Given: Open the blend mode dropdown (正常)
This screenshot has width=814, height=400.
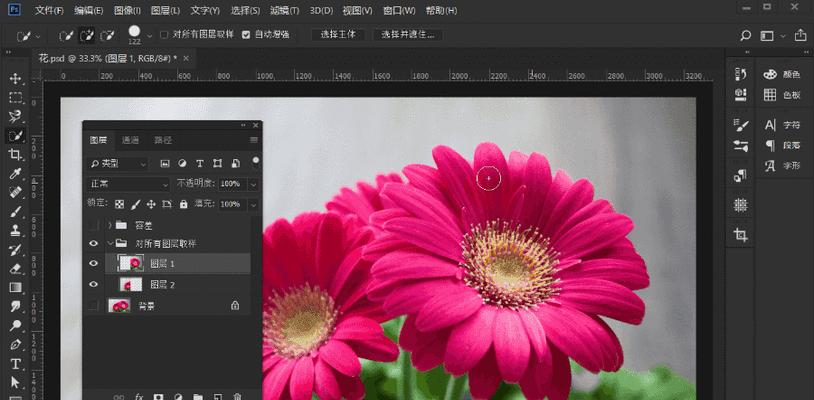Looking at the screenshot, I should tap(129, 184).
